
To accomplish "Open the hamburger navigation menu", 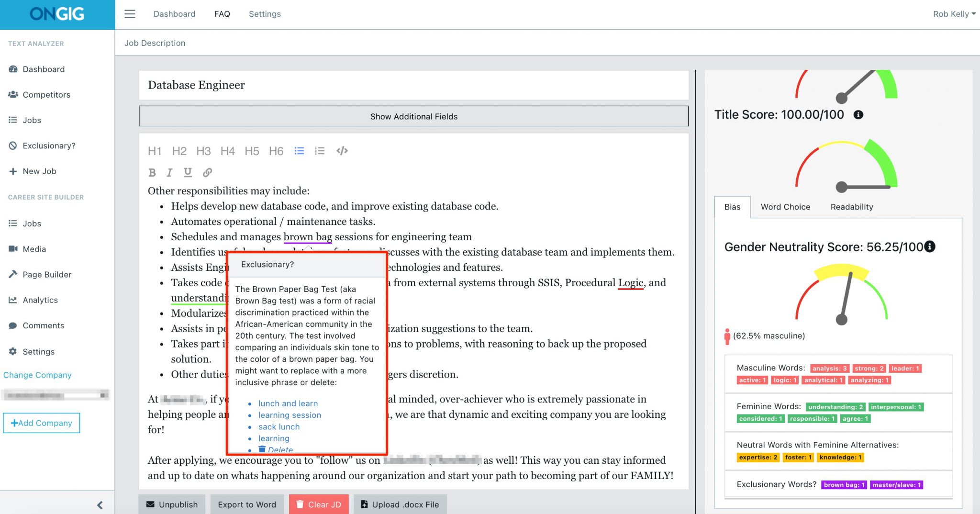I will (x=130, y=14).
